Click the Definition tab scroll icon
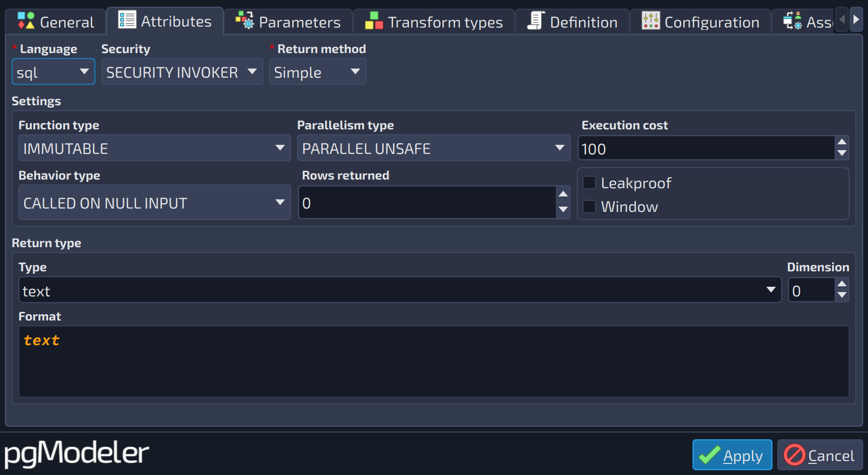868x475 pixels. [536, 21]
